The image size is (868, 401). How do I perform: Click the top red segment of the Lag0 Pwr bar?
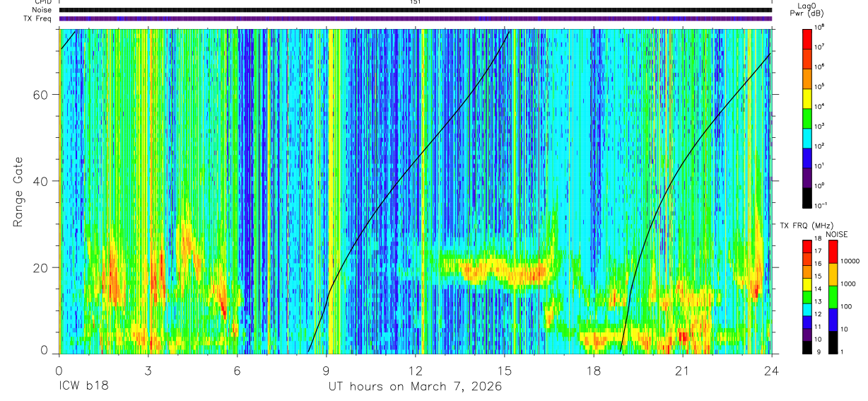coord(807,39)
